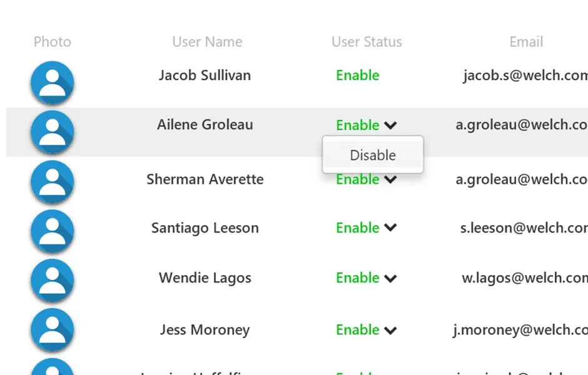Click Jacob Sullivan's Enable status text
Image resolution: width=588 pixels, height=375 pixels.
point(358,76)
